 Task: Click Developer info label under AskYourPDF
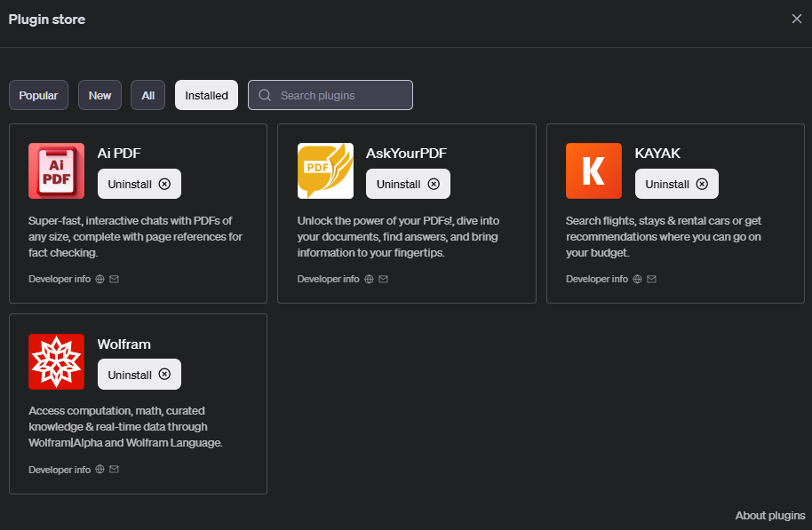(329, 279)
